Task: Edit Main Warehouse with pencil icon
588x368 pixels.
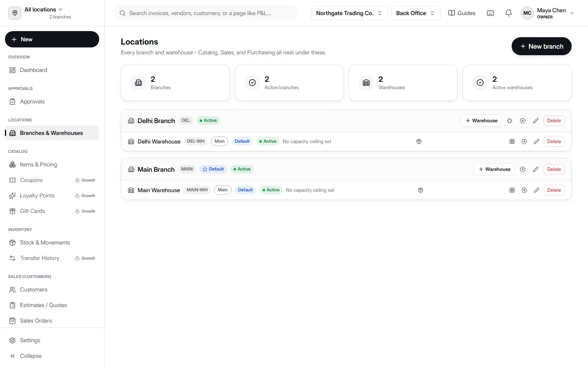Action: tap(537, 190)
